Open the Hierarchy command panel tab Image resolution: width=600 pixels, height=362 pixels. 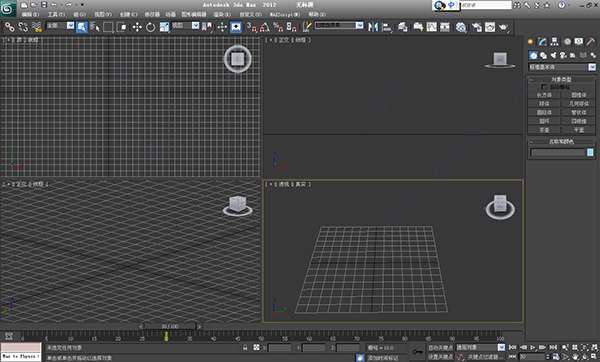pyautogui.click(x=554, y=42)
